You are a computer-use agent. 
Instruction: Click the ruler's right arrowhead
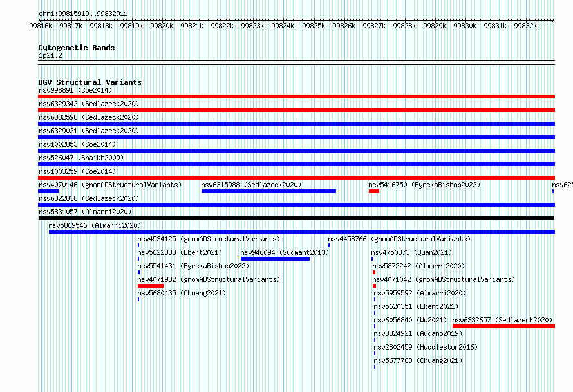coord(553,20)
